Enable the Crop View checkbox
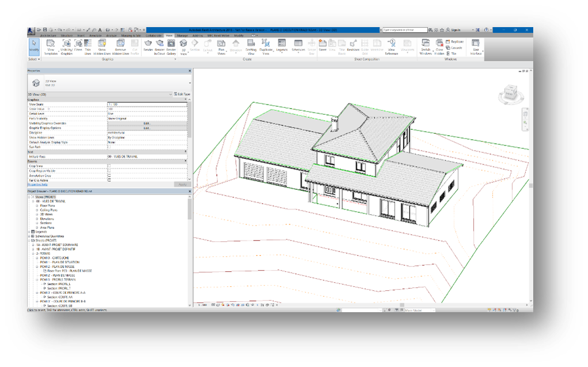 [x=109, y=166]
